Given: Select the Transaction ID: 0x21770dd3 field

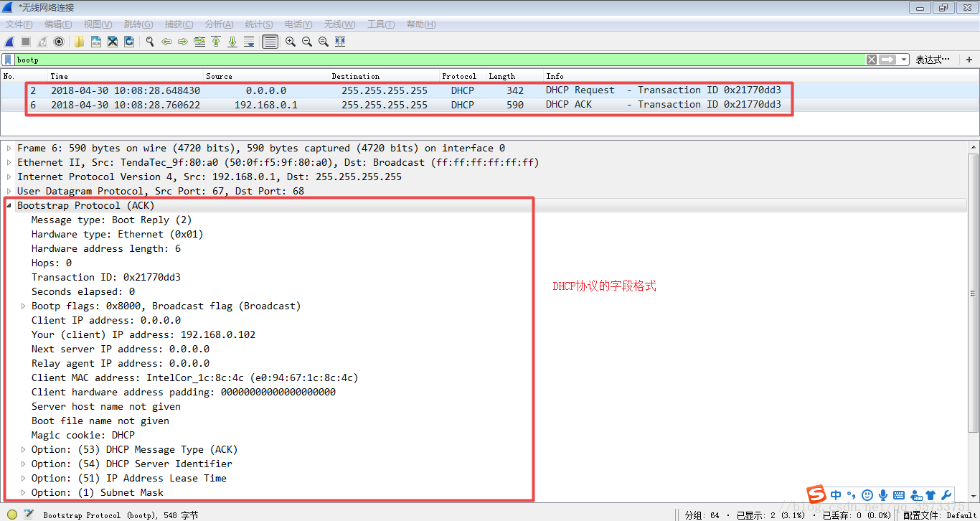Looking at the screenshot, I should tap(106, 277).
